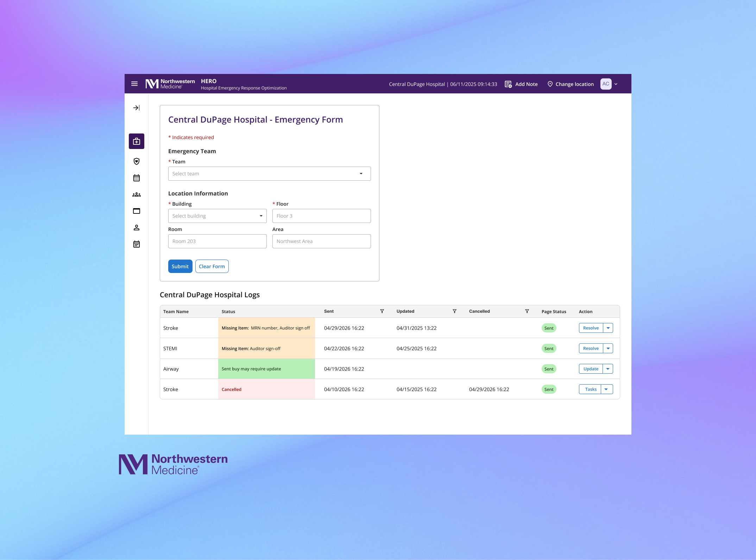The height and width of the screenshot is (560, 756).
Task: Open the hamburger navigation menu
Action: coord(134,83)
